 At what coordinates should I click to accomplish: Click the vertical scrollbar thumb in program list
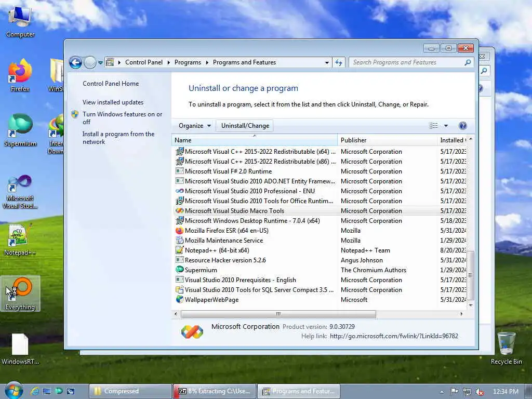click(470, 275)
